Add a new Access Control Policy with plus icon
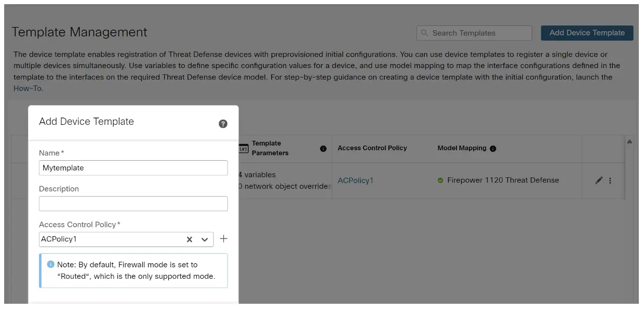 pos(223,239)
